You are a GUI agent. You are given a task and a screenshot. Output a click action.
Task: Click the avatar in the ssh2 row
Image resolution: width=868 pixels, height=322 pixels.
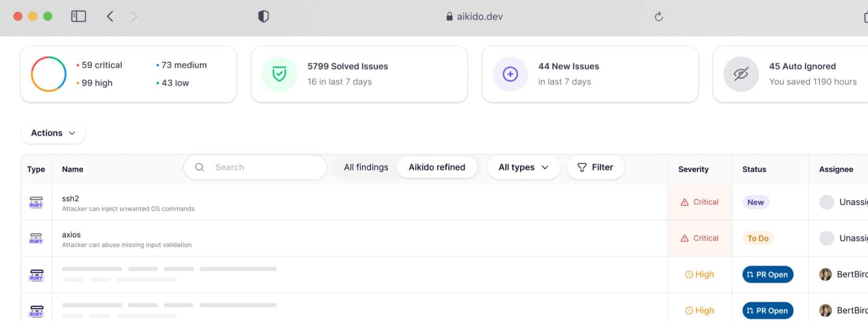click(827, 202)
